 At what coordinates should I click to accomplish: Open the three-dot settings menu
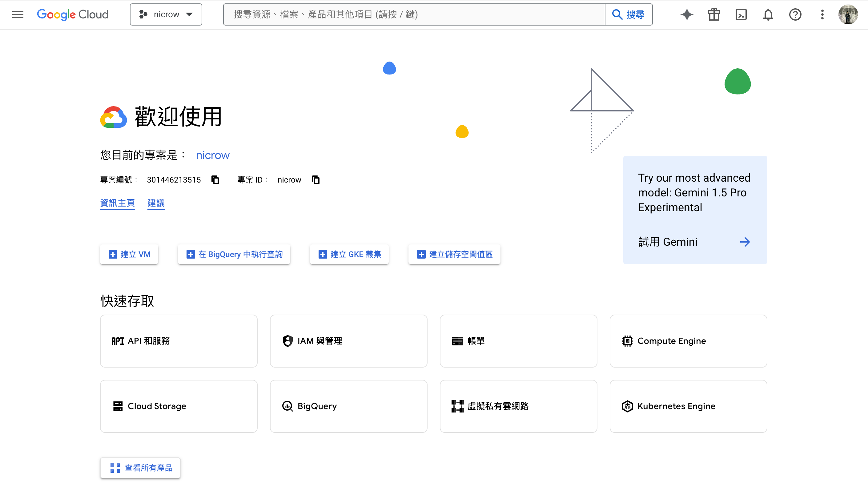point(822,14)
